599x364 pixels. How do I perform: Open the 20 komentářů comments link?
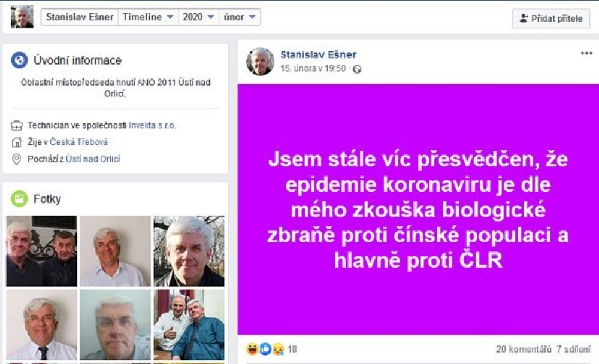coord(524,349)
